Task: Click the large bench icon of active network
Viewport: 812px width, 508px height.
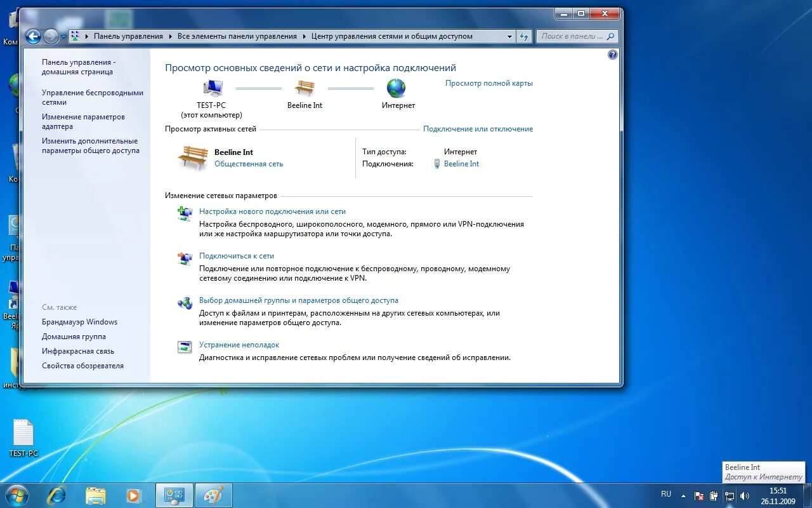Action: coord(192,157)
